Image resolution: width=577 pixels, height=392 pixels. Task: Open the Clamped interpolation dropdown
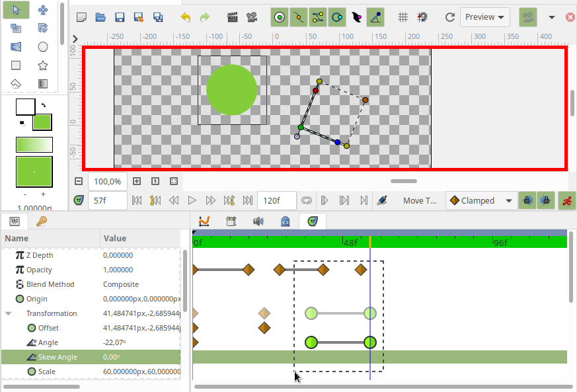click(x=481, y=200)
